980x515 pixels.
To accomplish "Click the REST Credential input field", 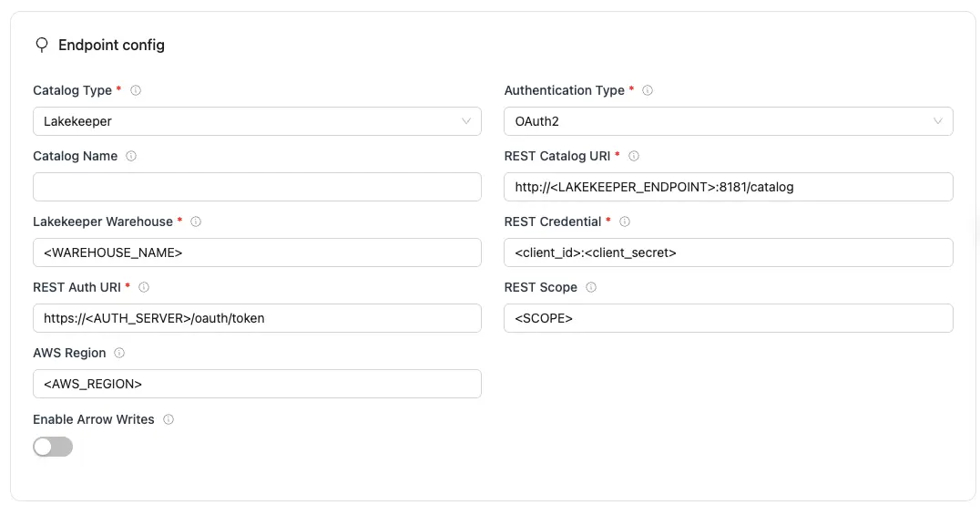I will pos(728,252).
